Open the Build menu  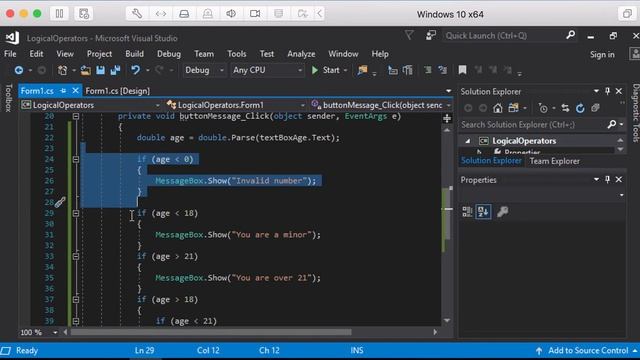[134, 54]
